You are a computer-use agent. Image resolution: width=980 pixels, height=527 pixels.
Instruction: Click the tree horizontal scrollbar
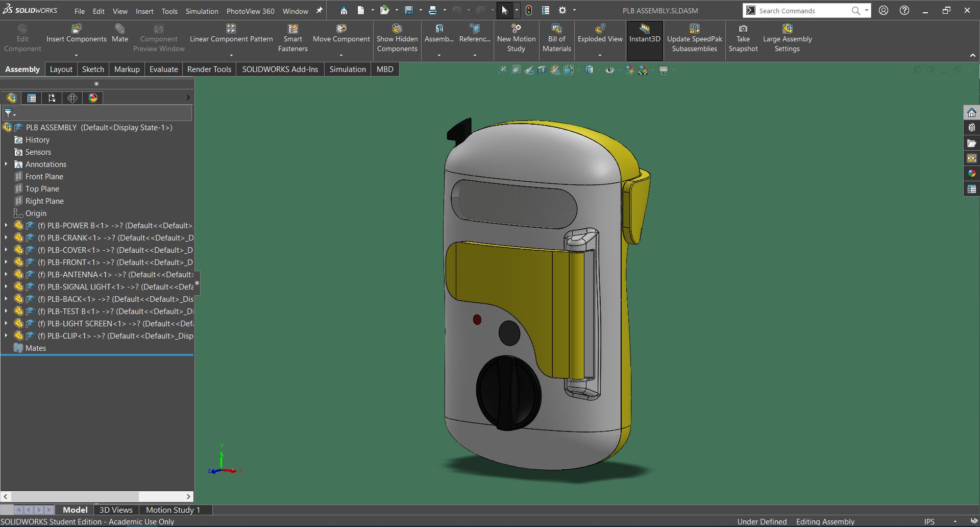(75, 496)
